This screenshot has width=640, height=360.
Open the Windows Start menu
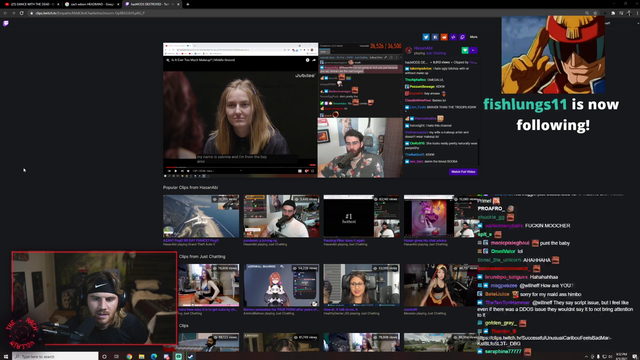[6, 356]
